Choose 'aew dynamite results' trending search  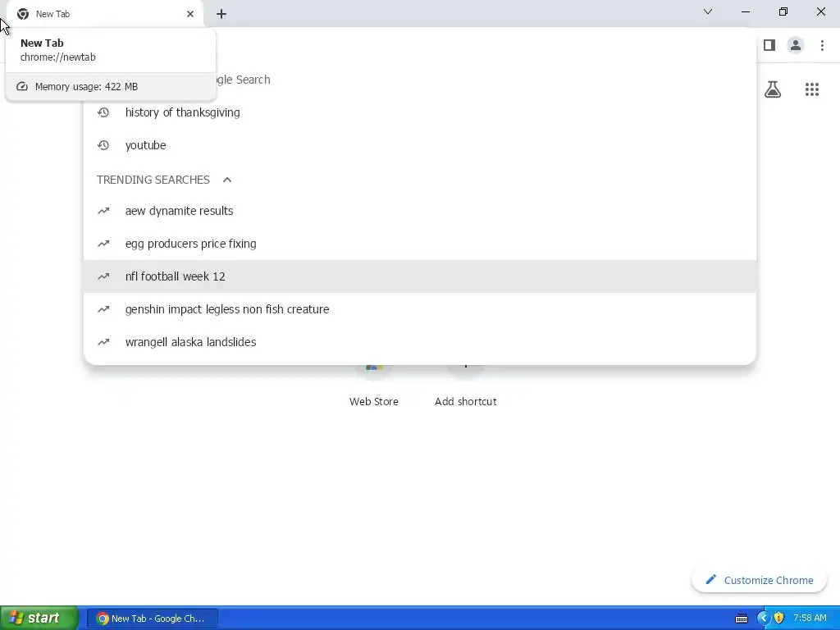point(420,211)
